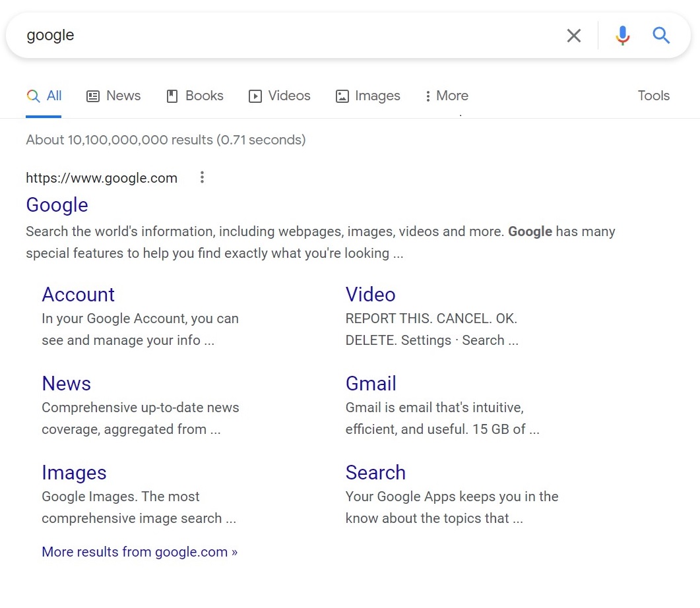This screenshot has height=608, width=700.
Task: Click 'Comprehensive up-to-date news' description
Action: (x=141, y=418)
